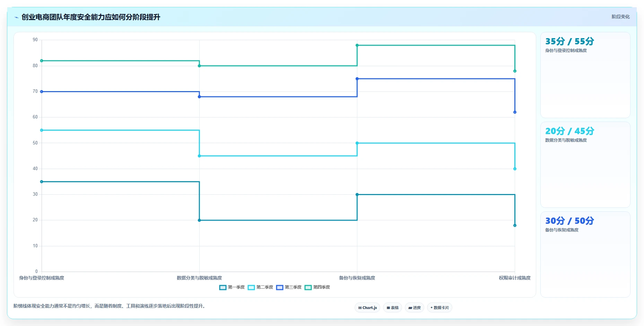Click the 进度 chip

click(x=415, y=308)
